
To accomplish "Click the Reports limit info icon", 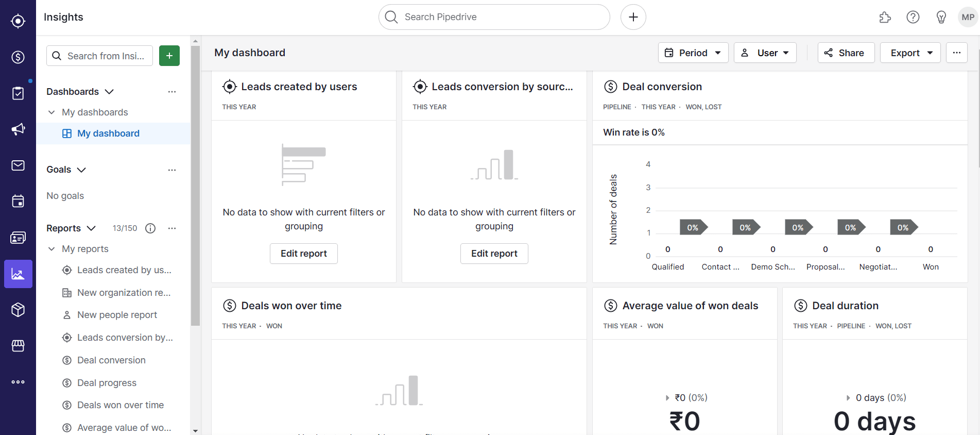I will click(x=150, y=228).
